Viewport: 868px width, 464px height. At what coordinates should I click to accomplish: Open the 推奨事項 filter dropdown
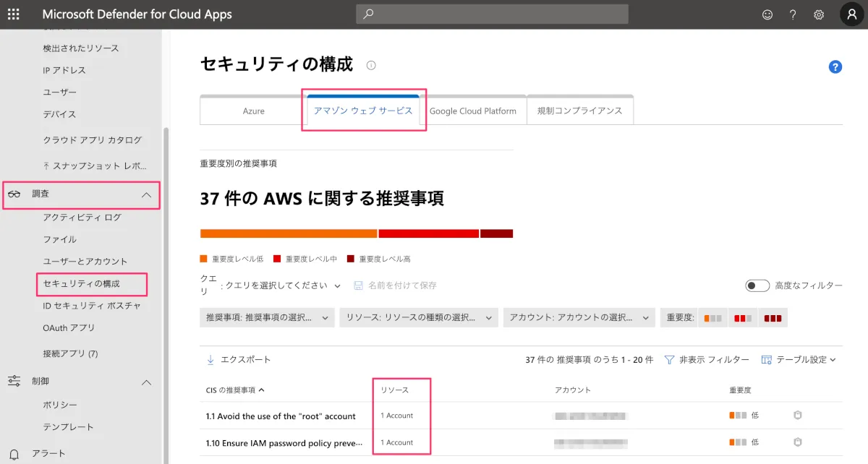(267, 318)
